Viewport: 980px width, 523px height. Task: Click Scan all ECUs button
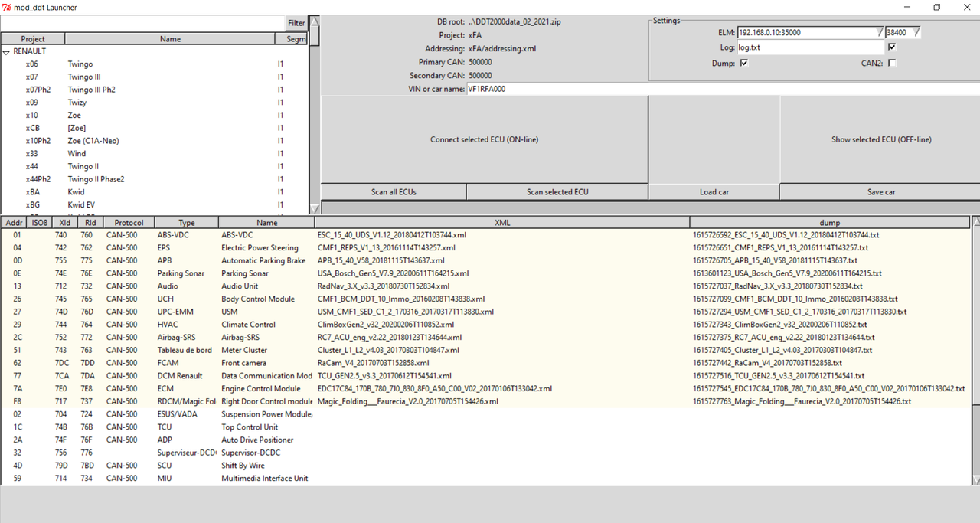[x=394, y=192]
